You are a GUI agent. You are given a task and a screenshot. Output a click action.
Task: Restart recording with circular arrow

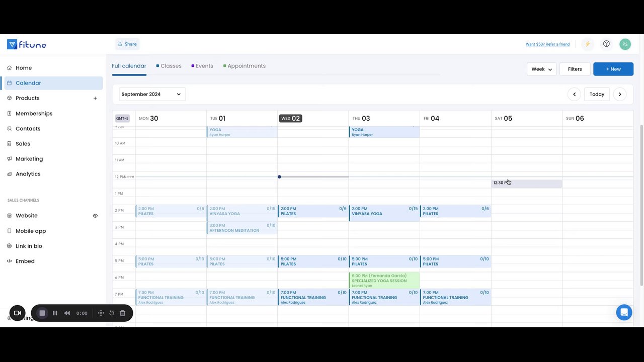click(x=112, y=313)
